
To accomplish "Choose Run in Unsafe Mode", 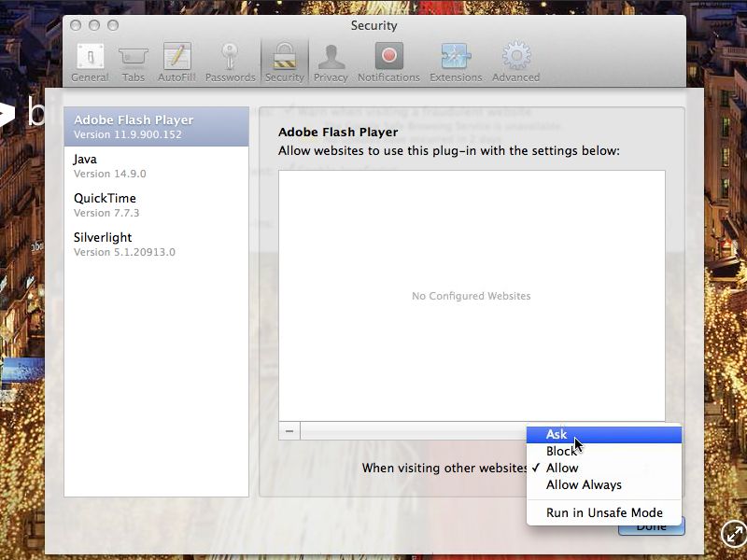I will (604, 512).
